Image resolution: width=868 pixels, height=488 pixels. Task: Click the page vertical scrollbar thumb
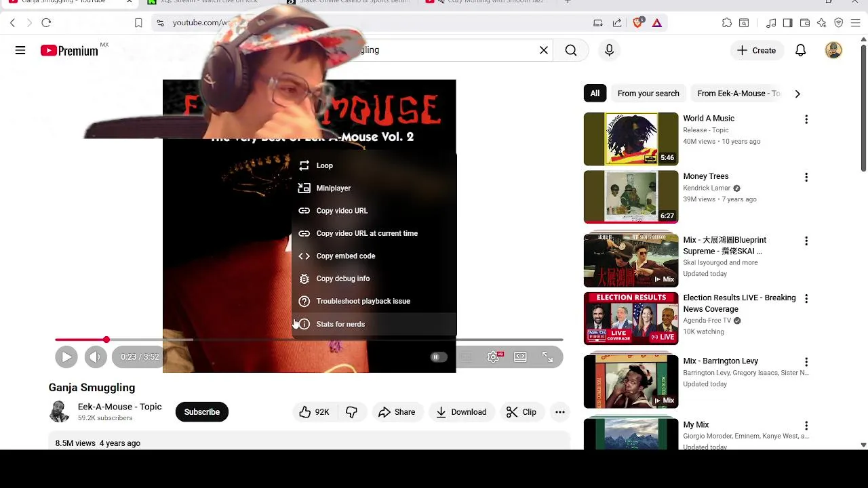coord(863,108)
